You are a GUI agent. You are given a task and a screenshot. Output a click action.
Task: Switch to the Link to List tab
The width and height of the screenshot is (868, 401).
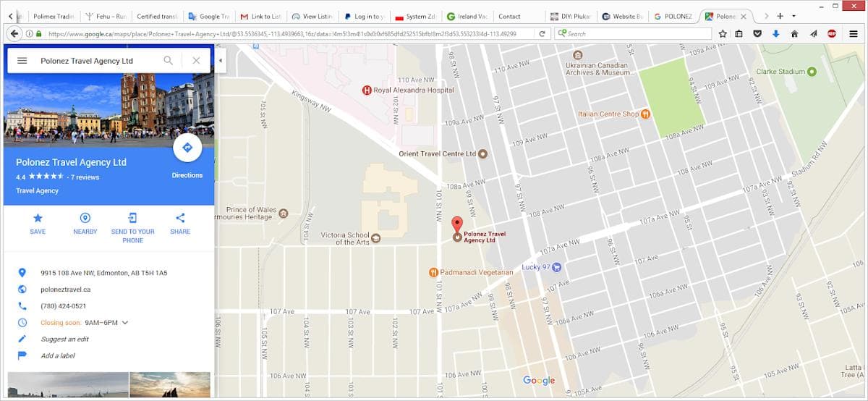[261, 16]
